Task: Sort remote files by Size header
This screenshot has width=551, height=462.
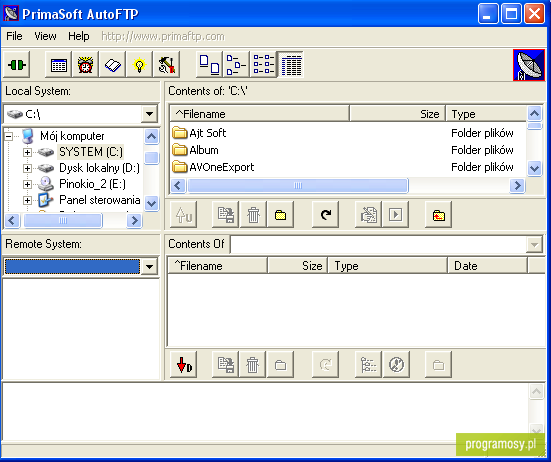Action: [298, 266]
